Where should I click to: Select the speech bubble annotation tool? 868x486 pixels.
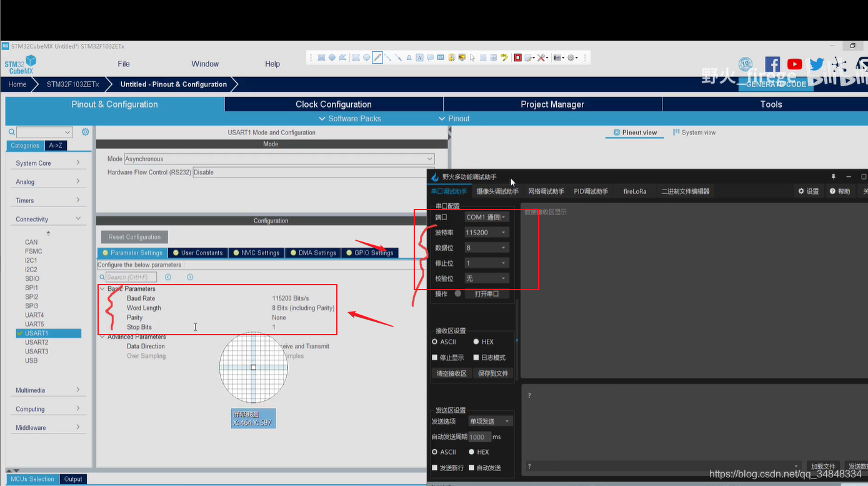pos(430,58)
